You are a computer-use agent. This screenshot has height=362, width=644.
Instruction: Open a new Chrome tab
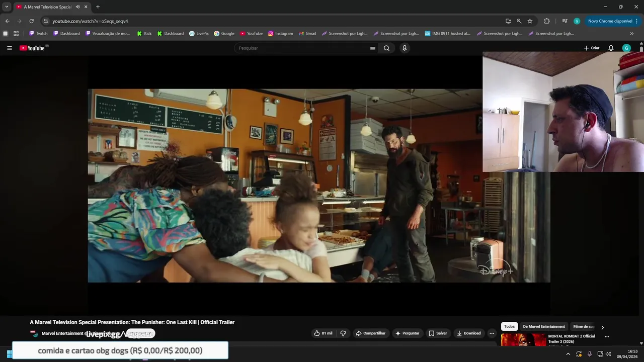98,7
